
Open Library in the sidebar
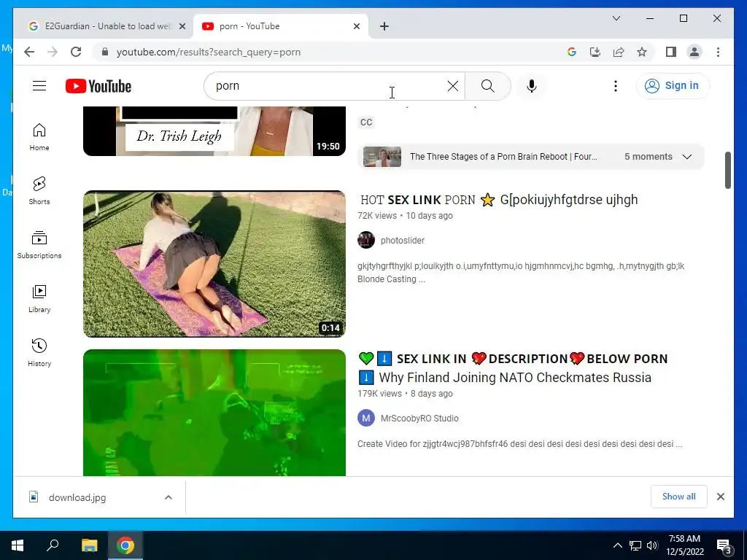pos(39,298)
